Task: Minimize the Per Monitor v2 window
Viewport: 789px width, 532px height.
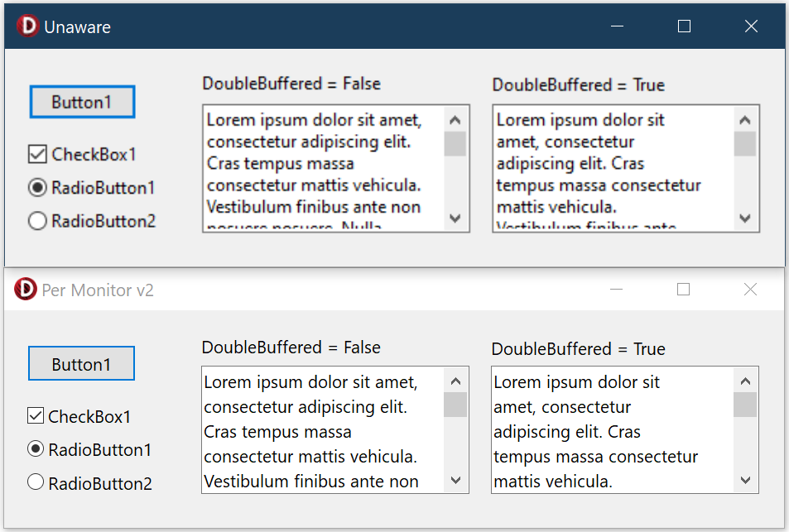Action: [617, 289]
